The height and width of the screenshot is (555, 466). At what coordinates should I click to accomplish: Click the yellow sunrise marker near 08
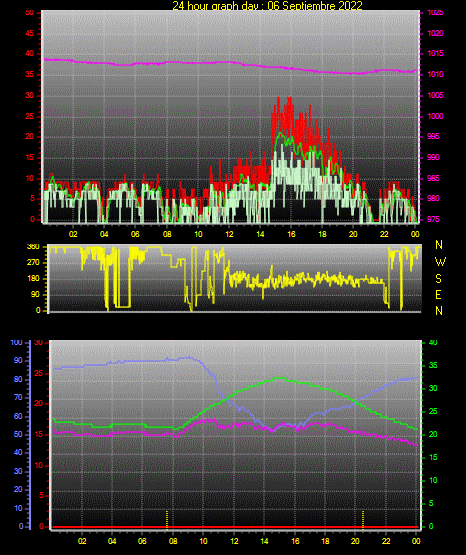click(167, 520)
